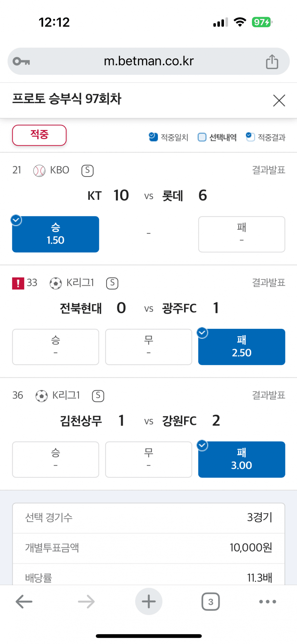Choose 승 for 김천상무 vs 강원FC
The image size is (297, 644).
[x=56, y=460]
